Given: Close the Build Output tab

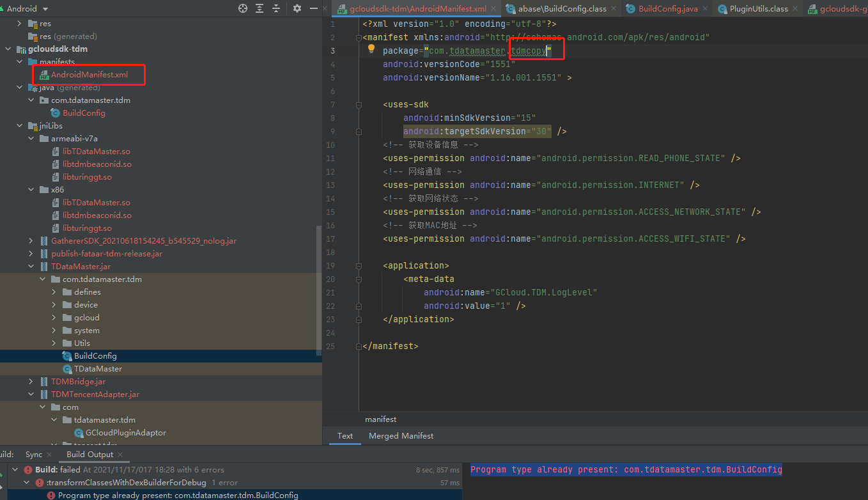Looking at the screenshot, I should (x=121, y=455).
